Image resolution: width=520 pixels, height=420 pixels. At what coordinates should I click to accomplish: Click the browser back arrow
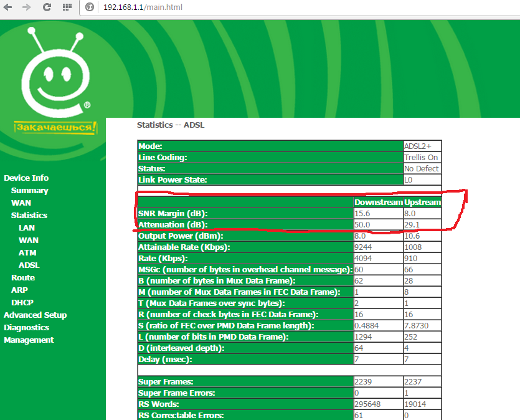point(9,7)
